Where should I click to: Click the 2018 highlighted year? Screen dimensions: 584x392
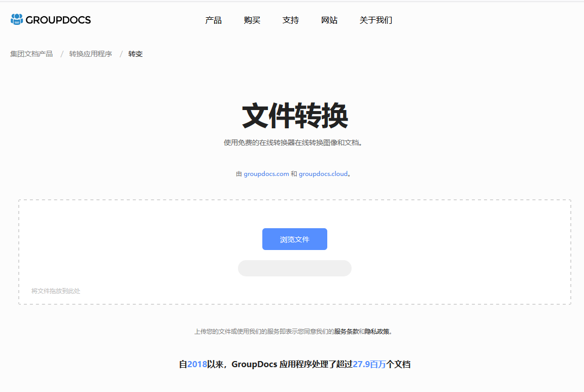[x=197, y=364]
